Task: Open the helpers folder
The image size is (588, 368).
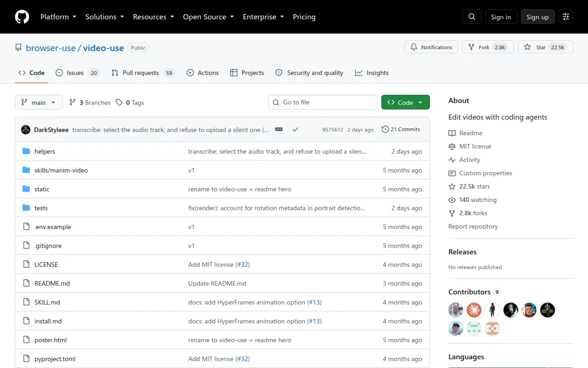Action: tap(45, 151)
